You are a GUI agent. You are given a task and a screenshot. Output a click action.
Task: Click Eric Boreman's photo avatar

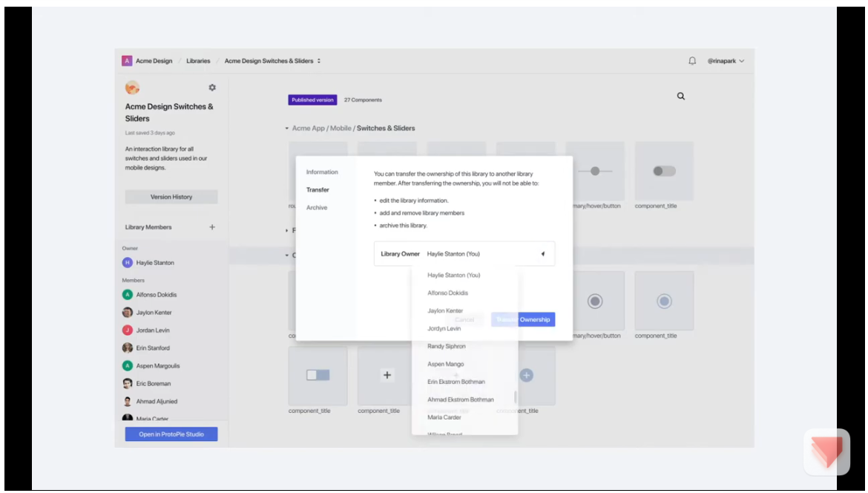point(128,383)
